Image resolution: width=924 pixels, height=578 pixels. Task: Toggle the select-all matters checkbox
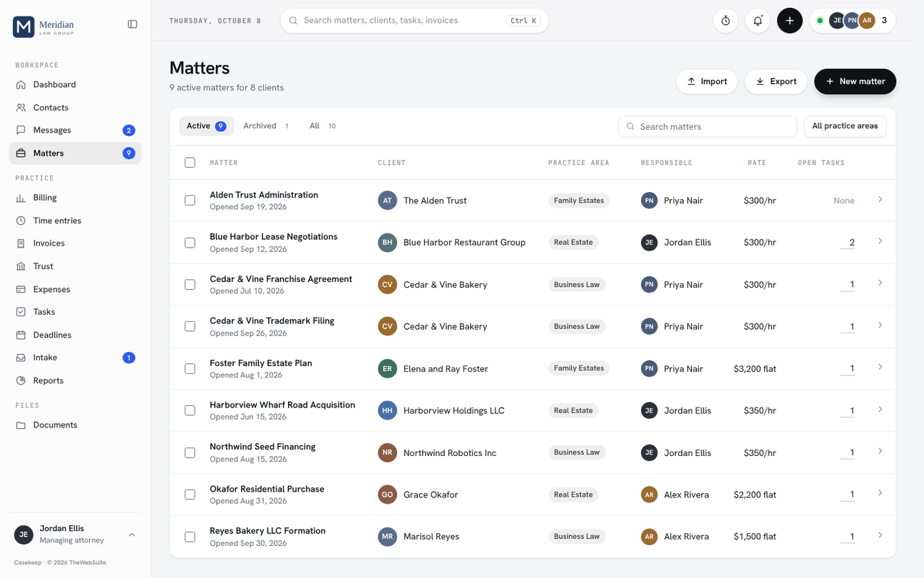190,163
